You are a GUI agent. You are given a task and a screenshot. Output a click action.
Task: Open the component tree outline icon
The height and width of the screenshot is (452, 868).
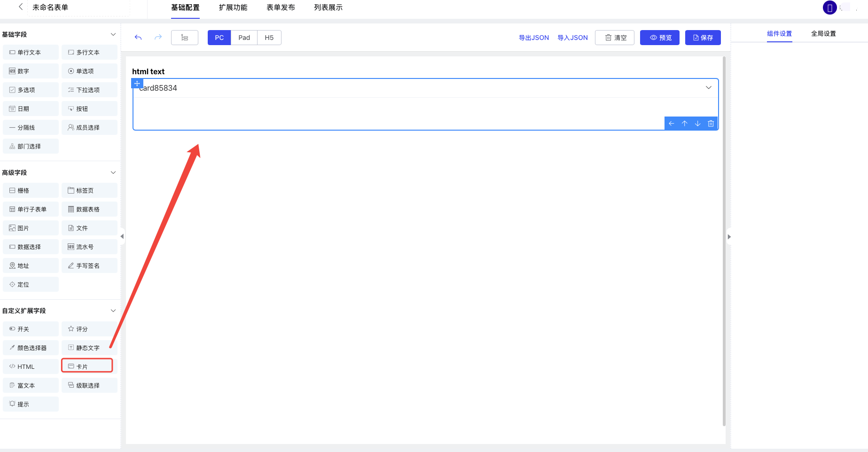(185, 38)
